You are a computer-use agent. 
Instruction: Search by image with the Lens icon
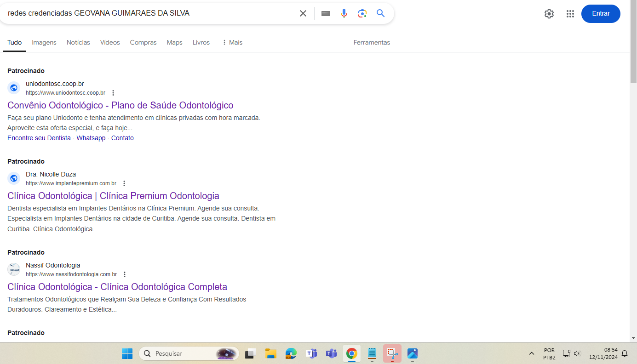coord(362,13)
